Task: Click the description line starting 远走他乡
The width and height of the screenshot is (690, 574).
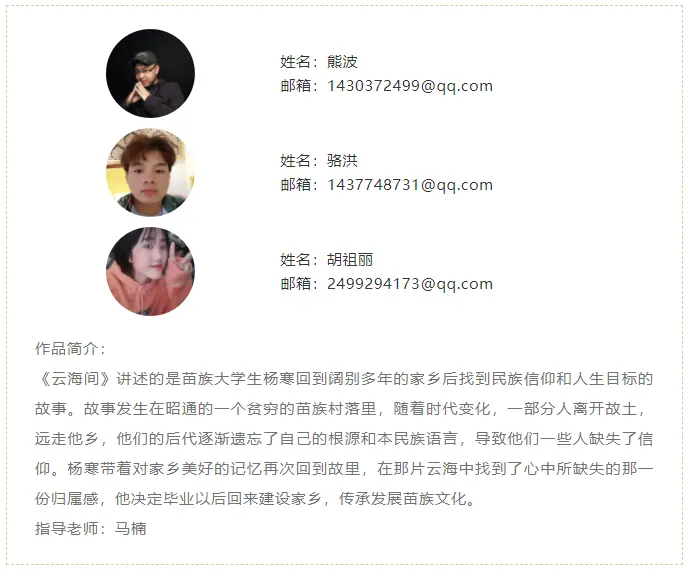Action: tap(344, 439)
